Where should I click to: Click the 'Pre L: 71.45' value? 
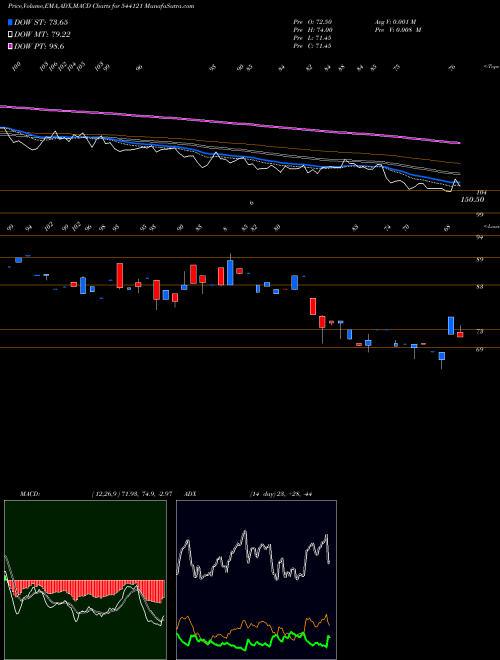tap(313, 38)
